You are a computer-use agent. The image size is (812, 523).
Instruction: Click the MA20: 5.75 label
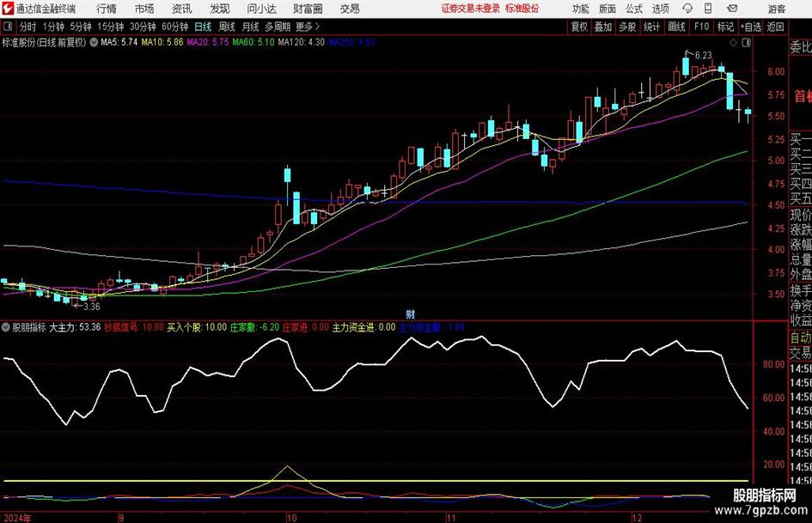(x=207, y=42)
